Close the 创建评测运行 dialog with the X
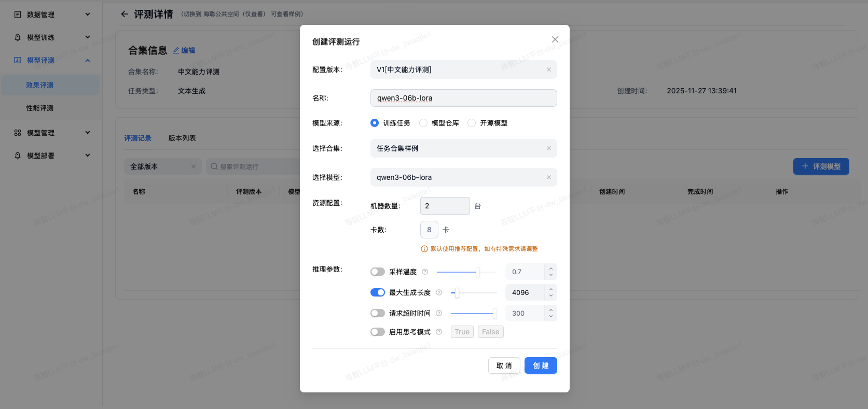 [x=555, y=39]
